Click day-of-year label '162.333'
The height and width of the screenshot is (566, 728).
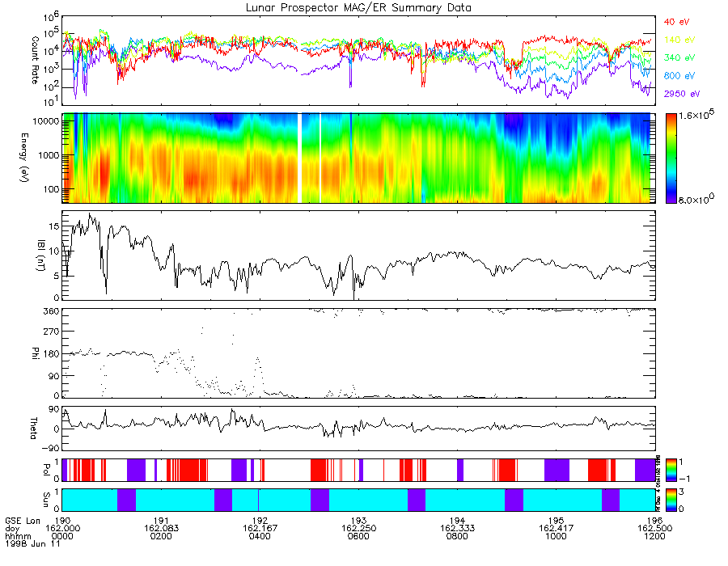point(457,529)
